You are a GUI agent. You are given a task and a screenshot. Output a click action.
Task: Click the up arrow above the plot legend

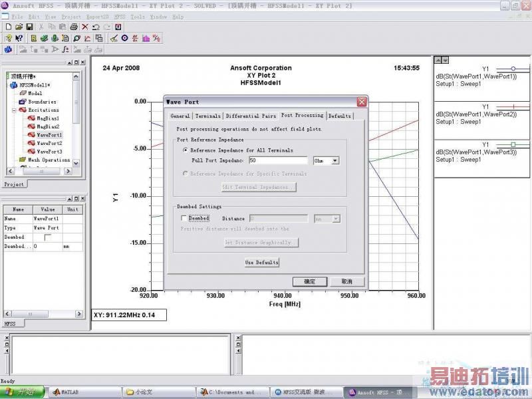point(438,61)
